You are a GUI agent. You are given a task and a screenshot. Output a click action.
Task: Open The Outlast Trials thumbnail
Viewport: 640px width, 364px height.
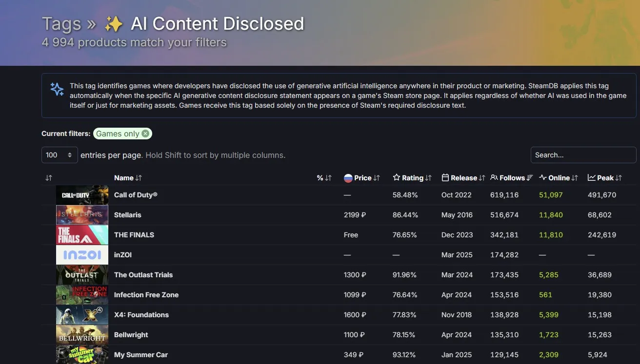click(x=82, y=275)
